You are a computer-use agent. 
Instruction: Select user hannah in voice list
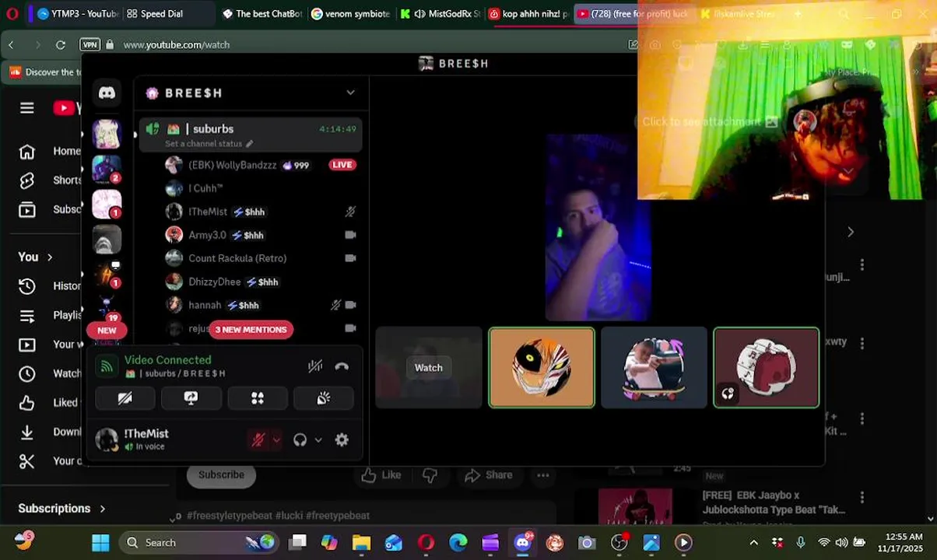205,305
